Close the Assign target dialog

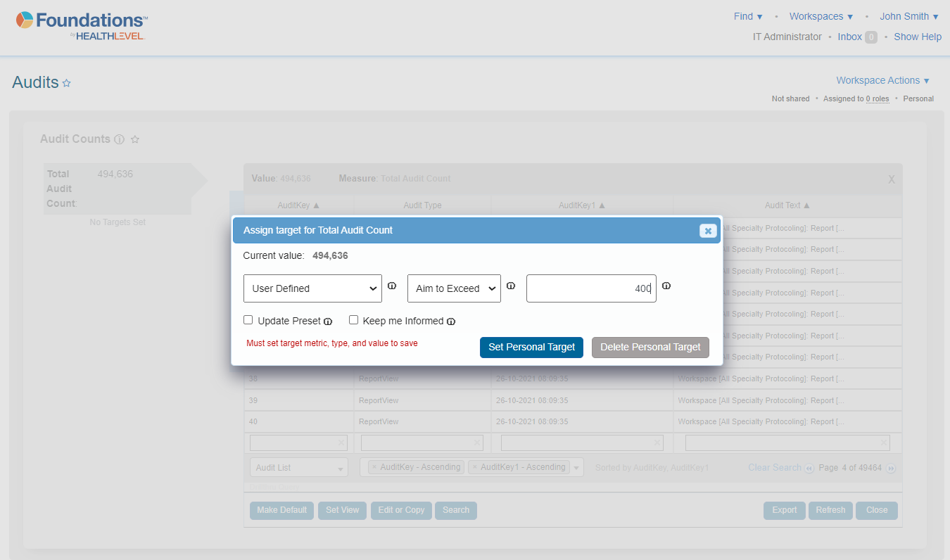click(x=708, y=231)
